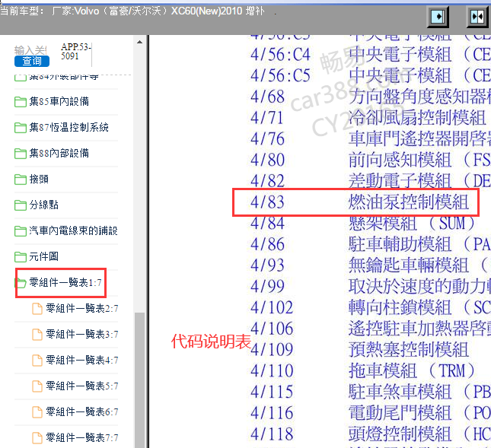Open document 零組件一覽表6:7

pyautogui.click(x=82, y=411)
